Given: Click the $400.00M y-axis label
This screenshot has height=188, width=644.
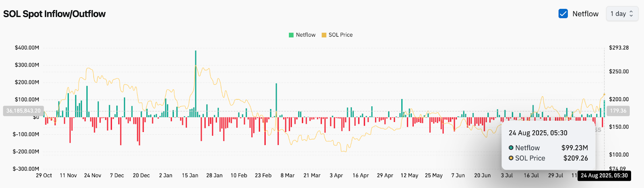Looking at the screenshot, I should (27, 48).
